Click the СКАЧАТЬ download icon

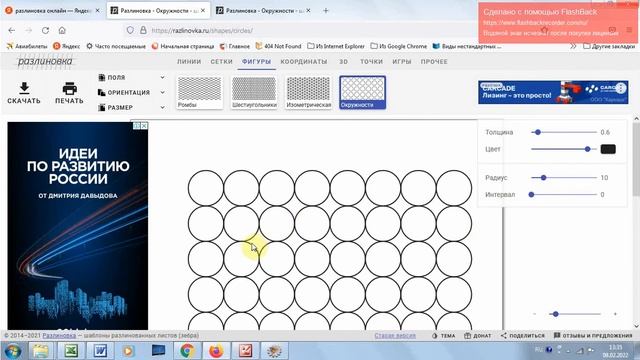24,88
